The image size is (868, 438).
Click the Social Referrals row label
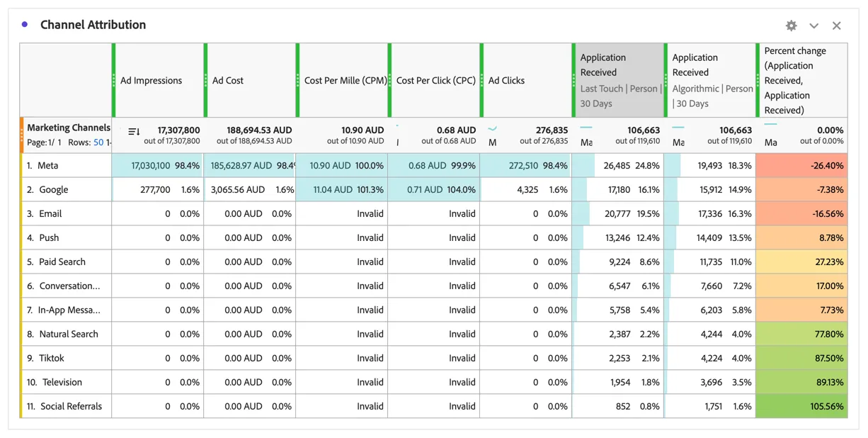(x=71, y=406)
